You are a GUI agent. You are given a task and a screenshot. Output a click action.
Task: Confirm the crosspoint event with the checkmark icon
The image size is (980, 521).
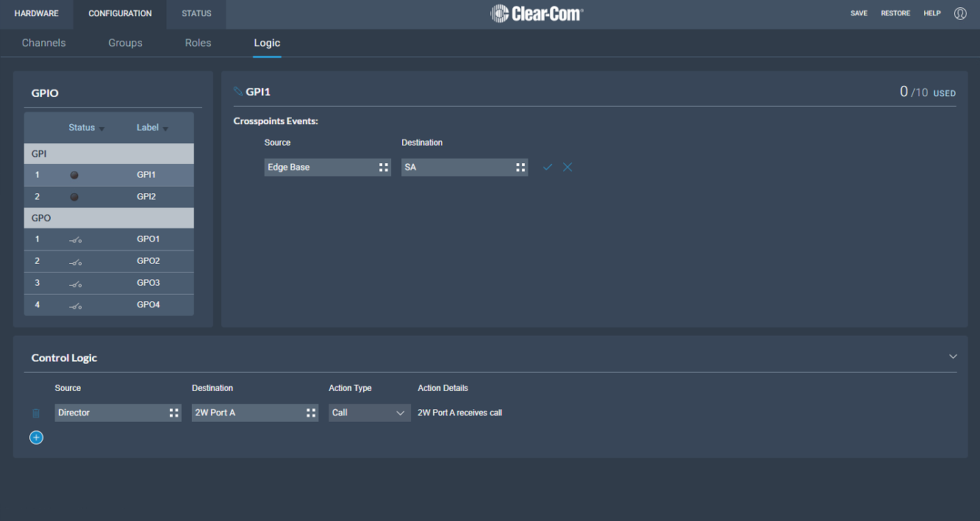tap(547, 167)
